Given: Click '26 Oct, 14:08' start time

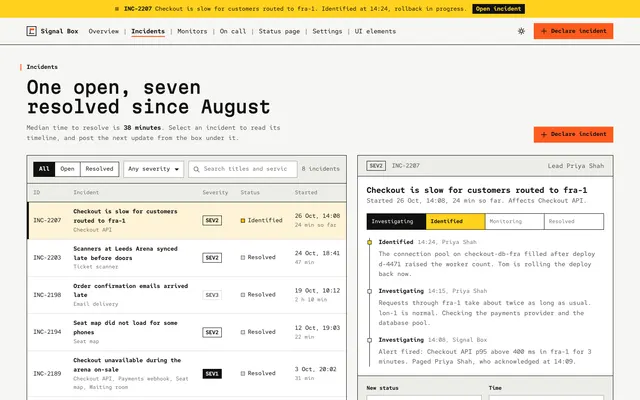Looking at the screenshot, I should (317, 216).
